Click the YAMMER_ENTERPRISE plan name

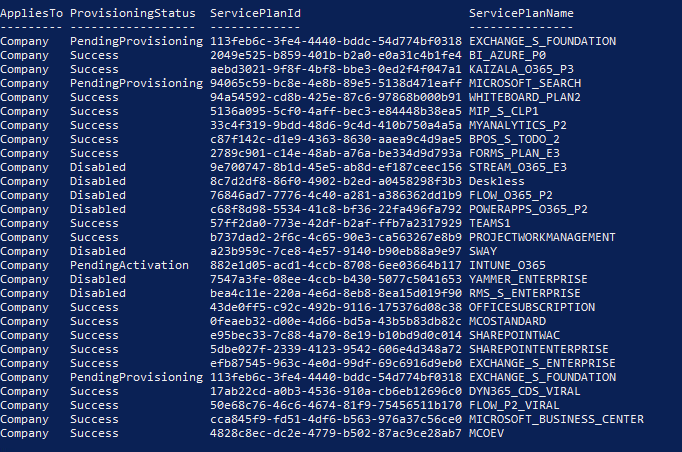[x=528, y=279]
